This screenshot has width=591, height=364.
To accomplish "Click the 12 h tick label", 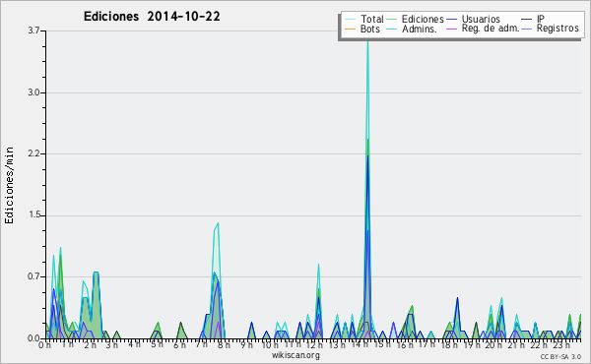I will click(x=313, y=345).
